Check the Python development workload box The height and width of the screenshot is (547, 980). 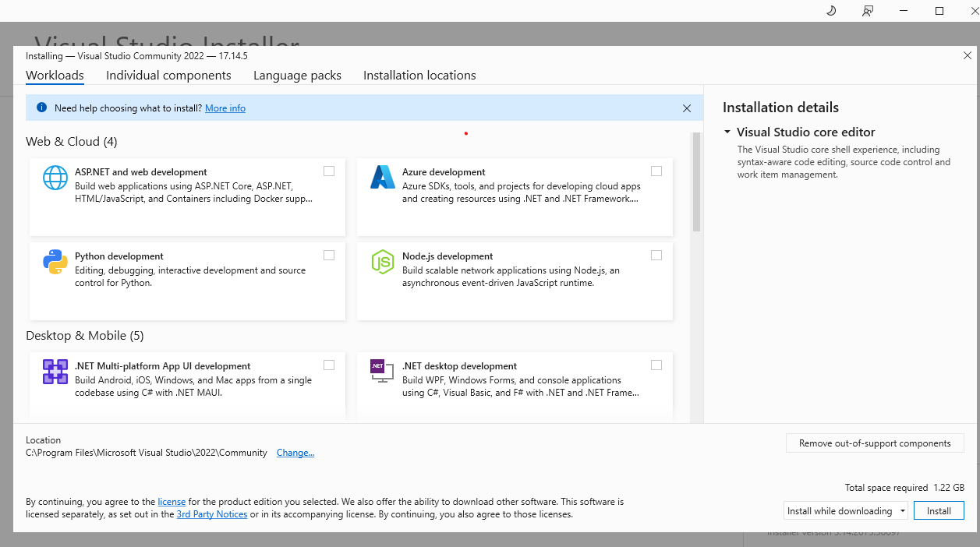tap(329, 256)
